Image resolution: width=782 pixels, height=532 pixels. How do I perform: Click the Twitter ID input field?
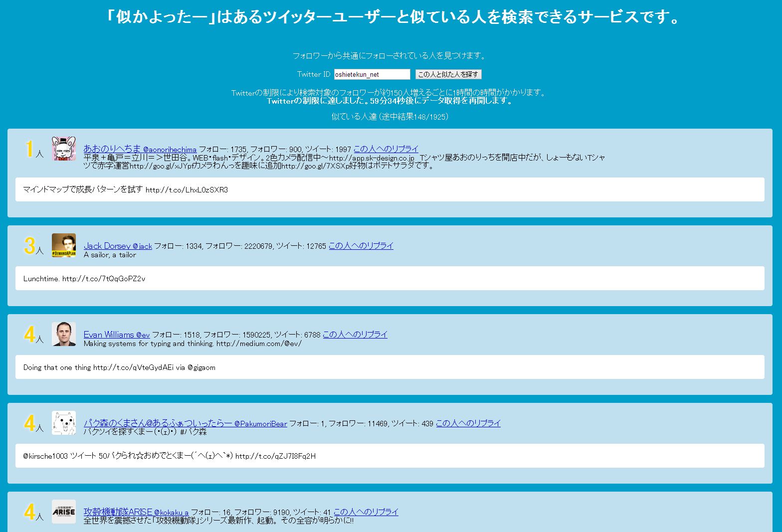[x=372, y=74]
